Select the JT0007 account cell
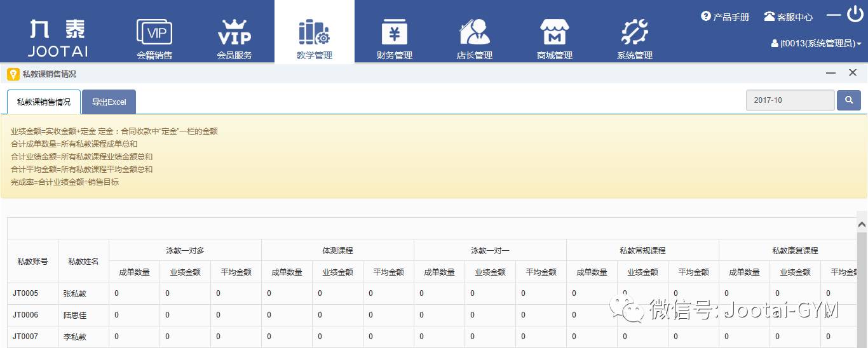 coord(32,337)
